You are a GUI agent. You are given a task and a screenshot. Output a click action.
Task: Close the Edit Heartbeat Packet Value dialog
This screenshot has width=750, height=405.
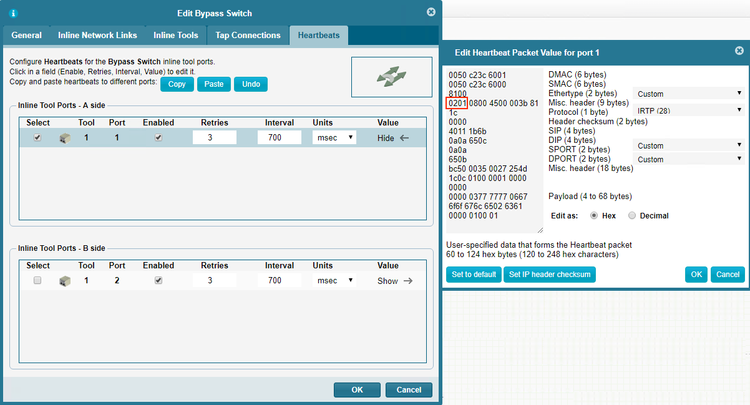tap(739, 52)
